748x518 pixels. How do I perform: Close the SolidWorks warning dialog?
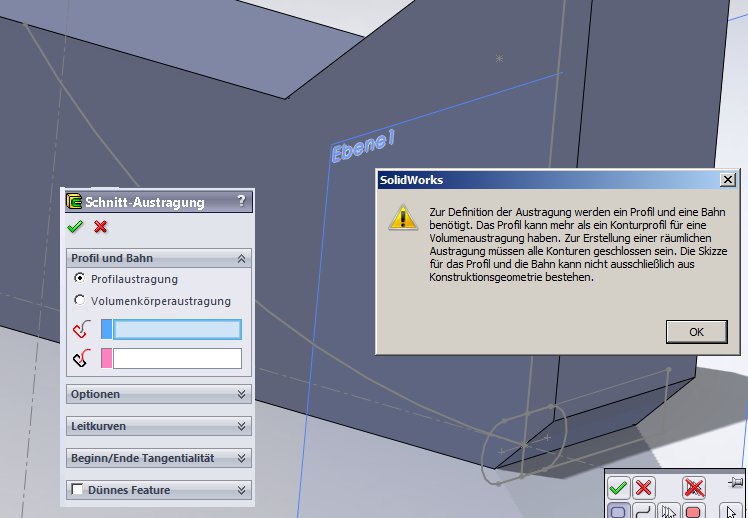tap(727, 180)
